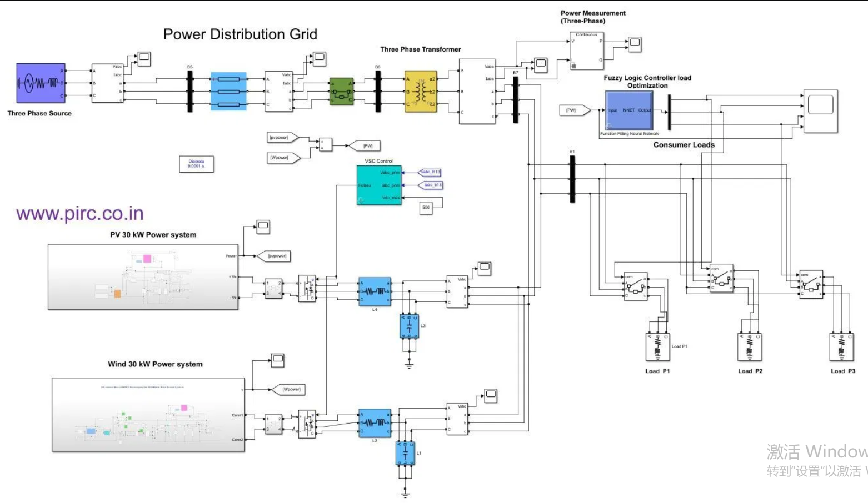Click the [pvpower] From tag near the sum block

pyautogui.click(x=283, y=137)
